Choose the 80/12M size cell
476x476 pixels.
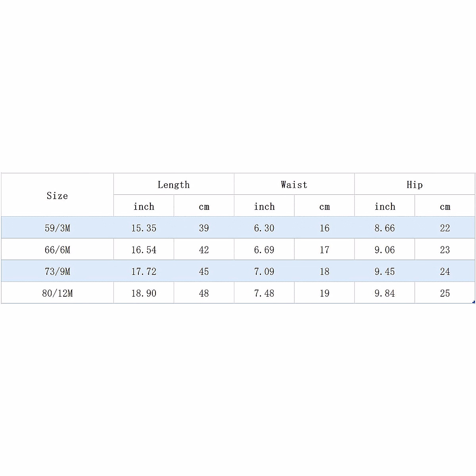58,293
